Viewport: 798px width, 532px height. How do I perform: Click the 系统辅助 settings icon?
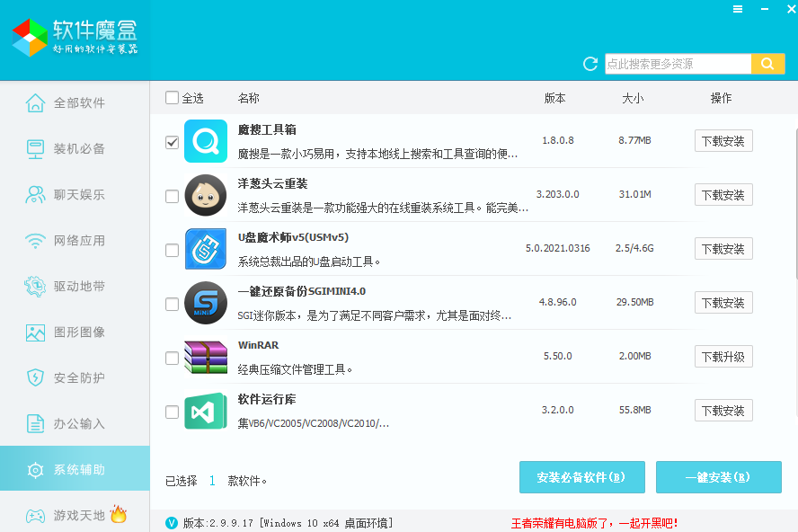35,470
